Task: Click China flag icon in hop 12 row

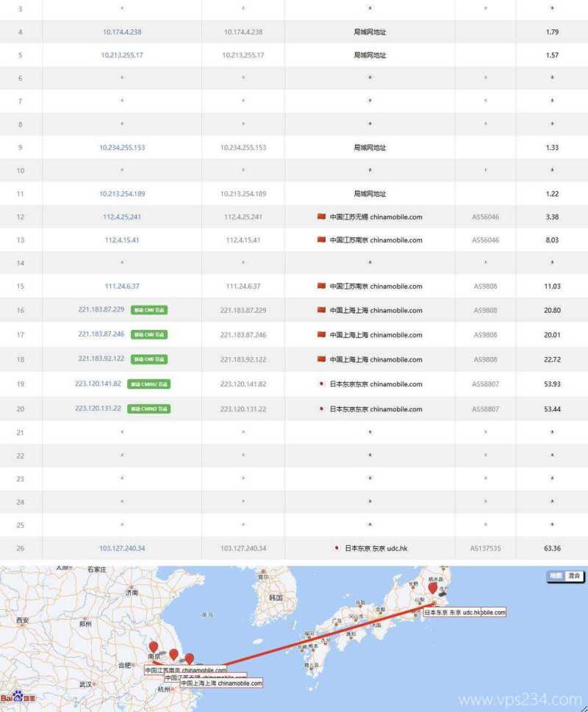Action: (321, 217)
